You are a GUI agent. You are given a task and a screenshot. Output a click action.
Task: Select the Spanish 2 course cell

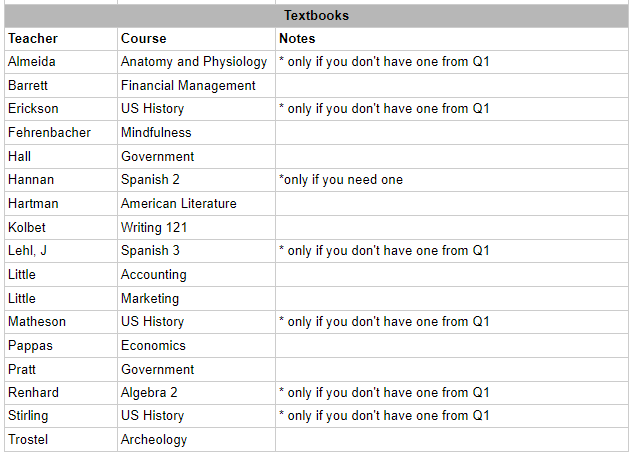[x=196, y=180]
